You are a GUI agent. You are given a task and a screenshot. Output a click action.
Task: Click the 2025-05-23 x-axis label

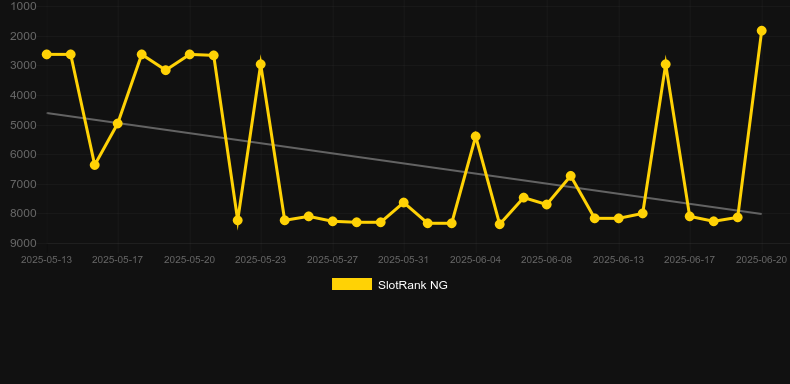coord(261,260)
